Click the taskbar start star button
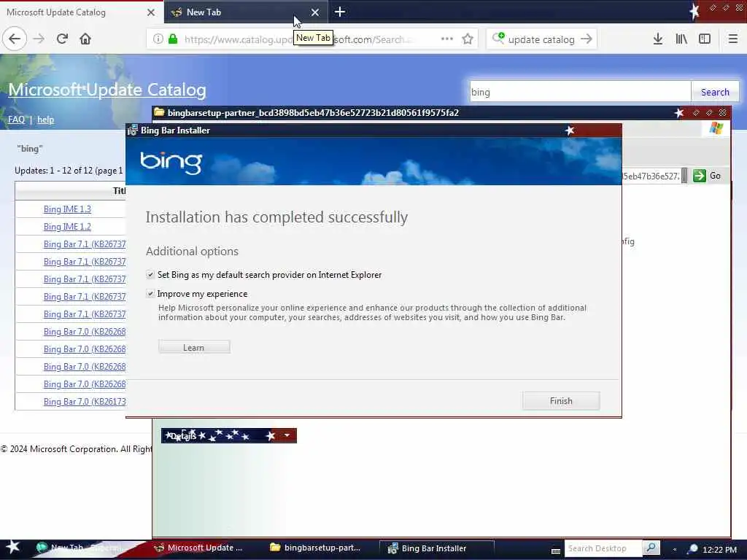Viewport: 747px width, 560px height. tap(13, 547)
